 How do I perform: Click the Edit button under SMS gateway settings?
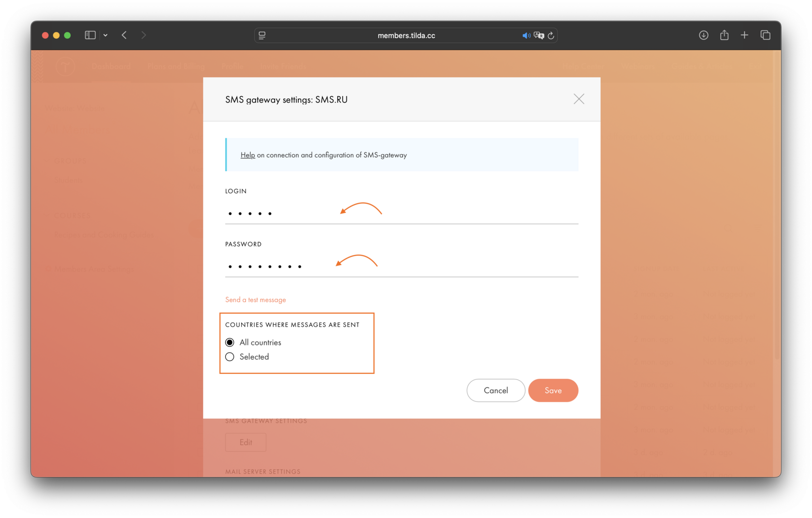coord(246,443)
